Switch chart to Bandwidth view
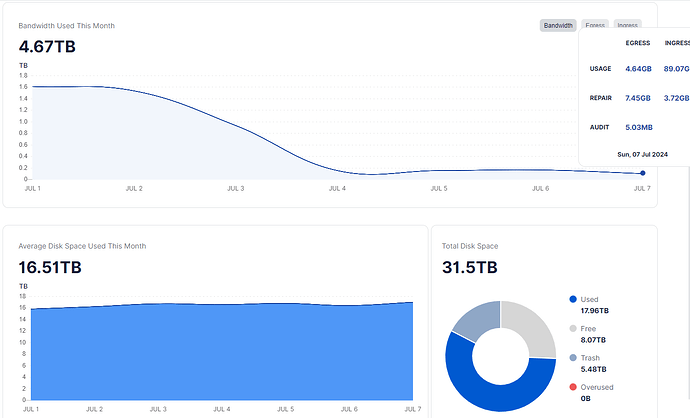This screenshot has height=418, width=690. [558, 25]
